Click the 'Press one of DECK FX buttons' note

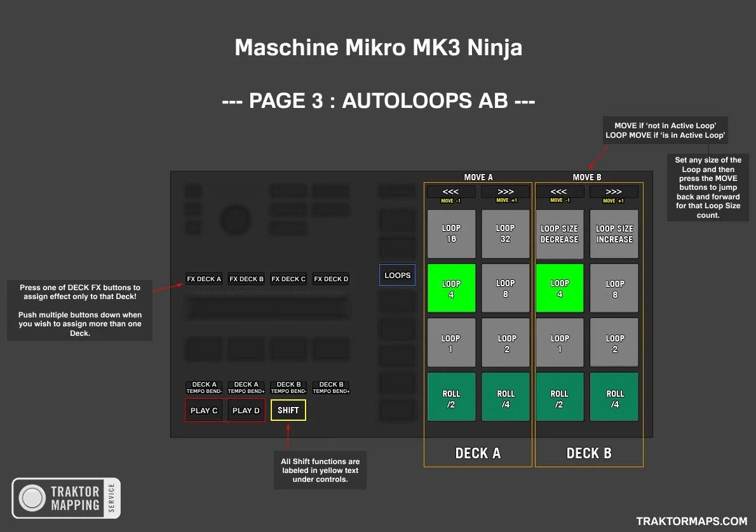80,310
